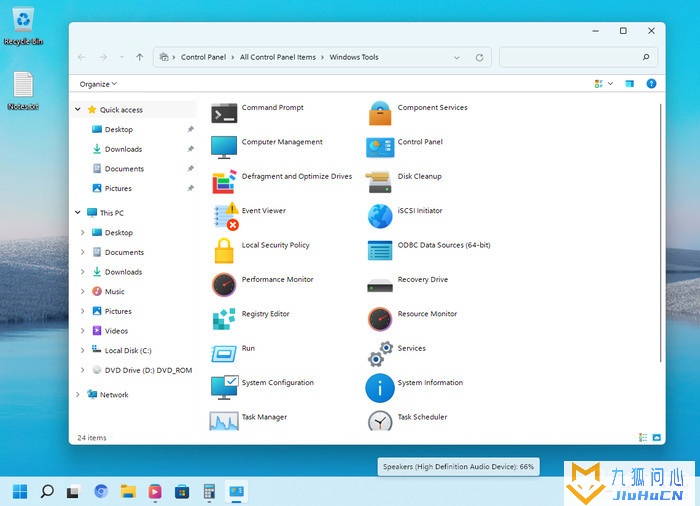
Task: Expand Documents under This PC
Action: tap(82, 252)
